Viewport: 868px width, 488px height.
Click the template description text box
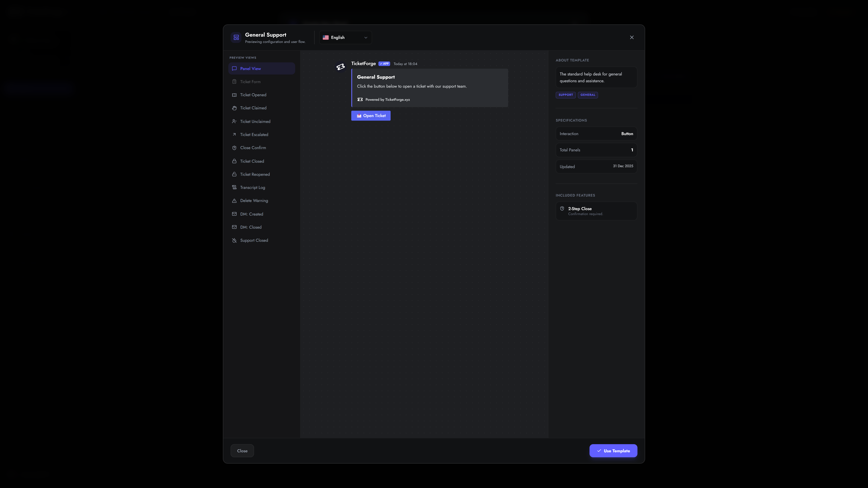click(596, 77)
